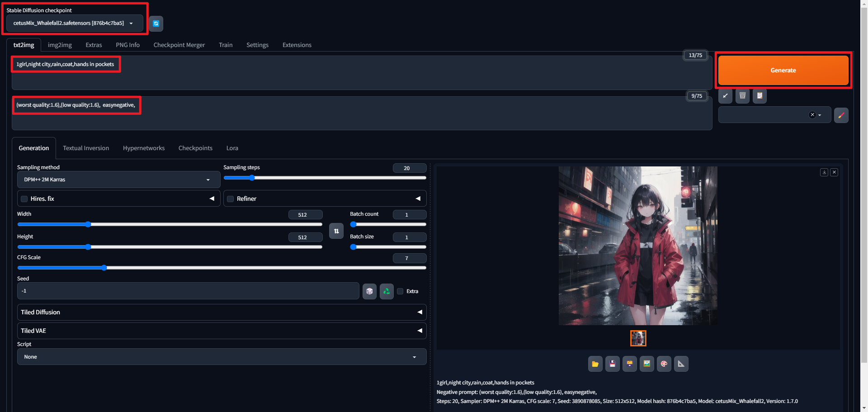
Task: Reuse the last seed with the recycle icon
Action: [x=387, y=291]
